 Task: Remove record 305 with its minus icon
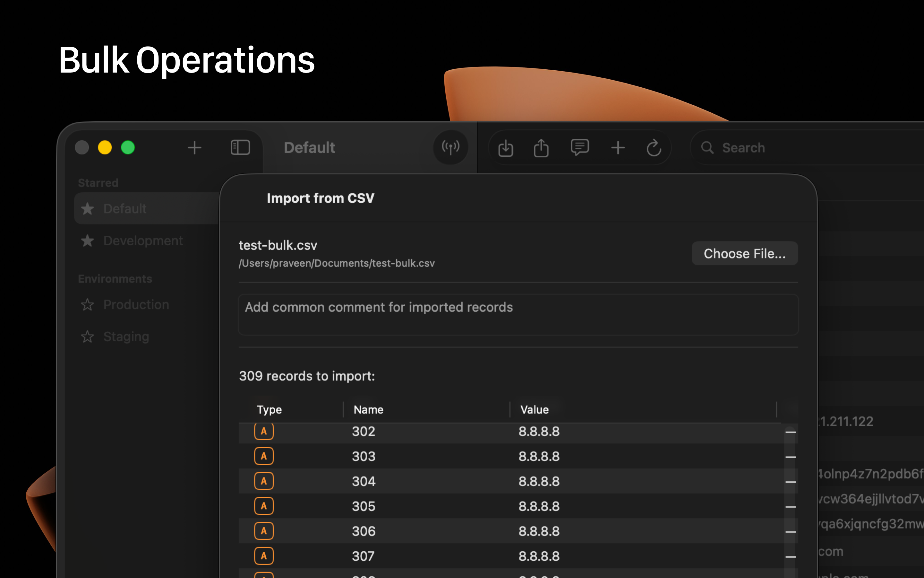[790, 507]
